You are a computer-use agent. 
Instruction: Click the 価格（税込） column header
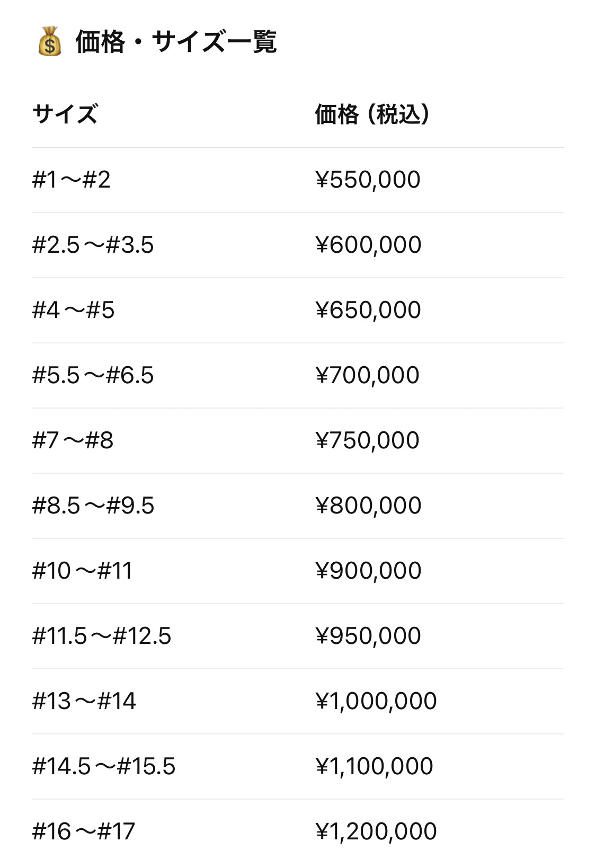point(372,114)
